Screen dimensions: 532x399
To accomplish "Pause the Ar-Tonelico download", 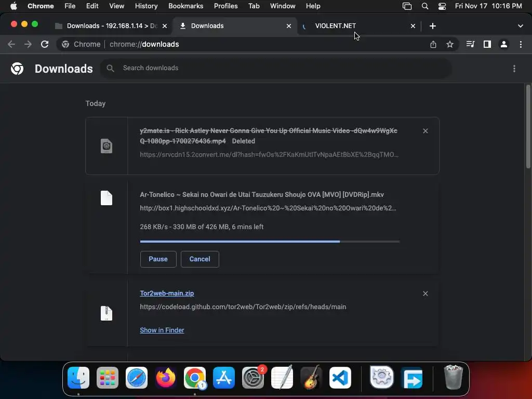I will 158,259.
